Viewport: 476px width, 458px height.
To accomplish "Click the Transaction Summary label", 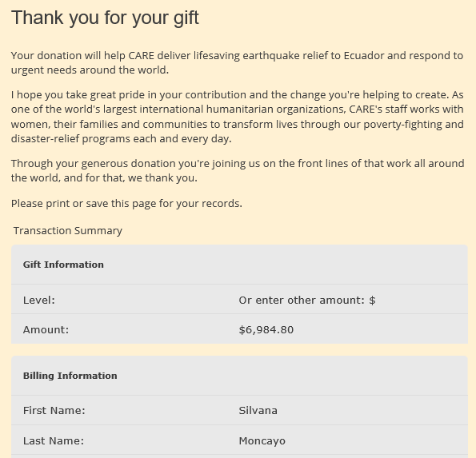I will [68, 231].
